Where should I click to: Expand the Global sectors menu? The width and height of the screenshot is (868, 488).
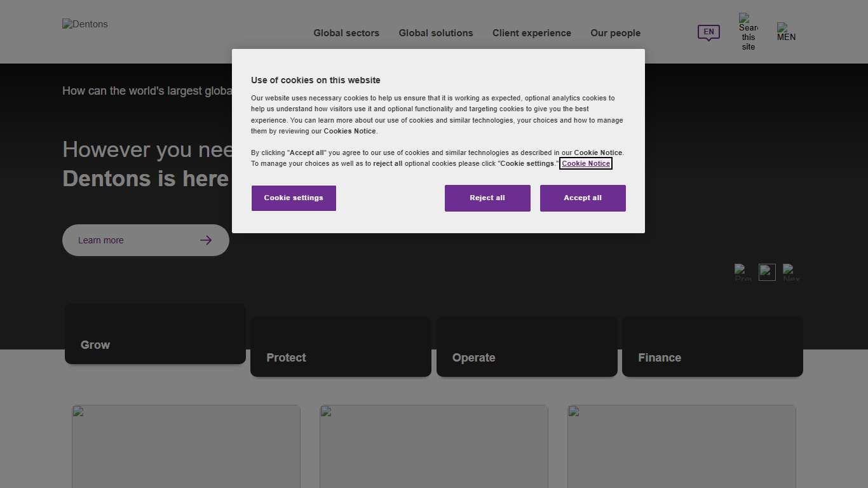click(346, 33)
